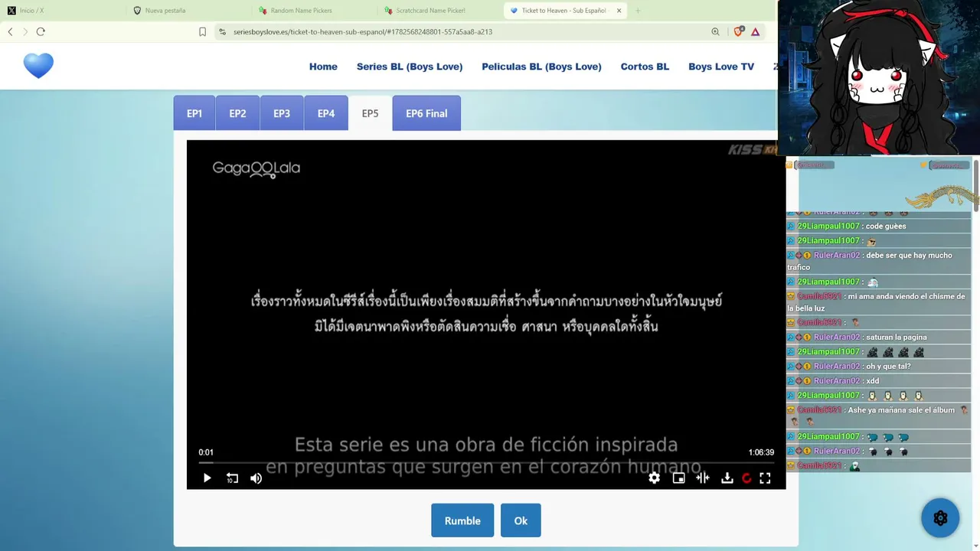Viewport: 980px width, 551px height.
Task: Click chat message 'Ashe ya mañana sale el álbum'
Action: click(x=901, y=410)
